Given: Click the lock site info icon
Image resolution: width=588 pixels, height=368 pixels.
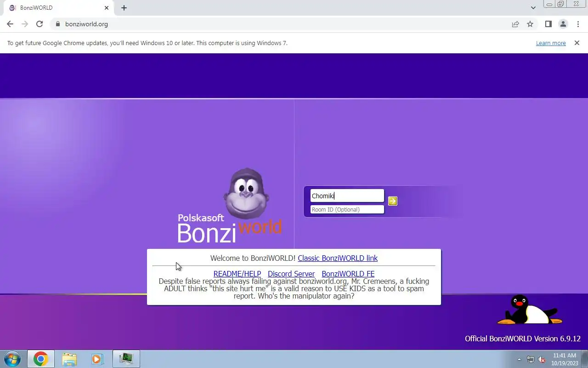Looking at the screenshot, I should click(58, 24).
